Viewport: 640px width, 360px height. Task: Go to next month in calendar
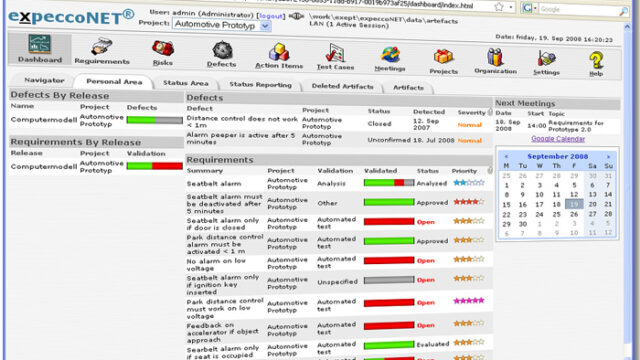coord(608,157)
